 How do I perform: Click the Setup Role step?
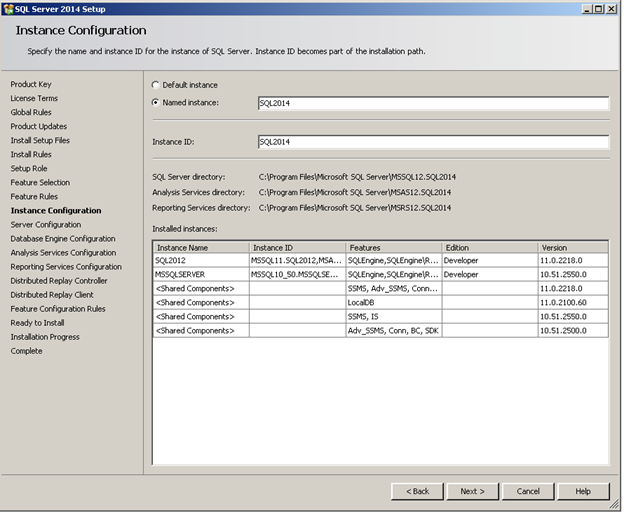tap(29, 168)
